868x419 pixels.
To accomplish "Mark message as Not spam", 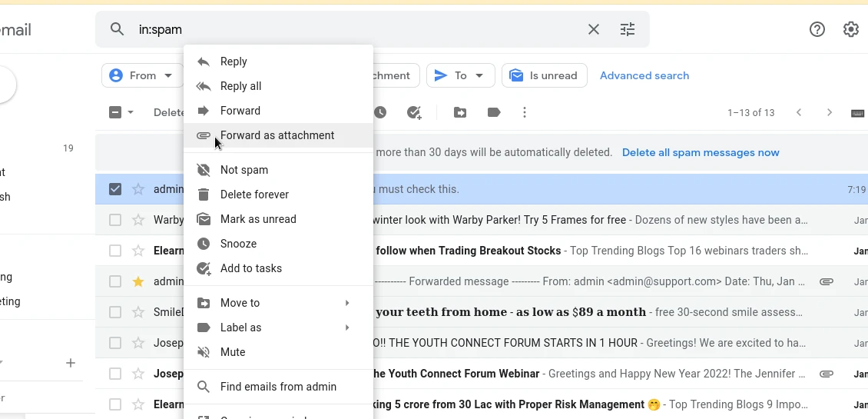I will (x=278, y=170).
